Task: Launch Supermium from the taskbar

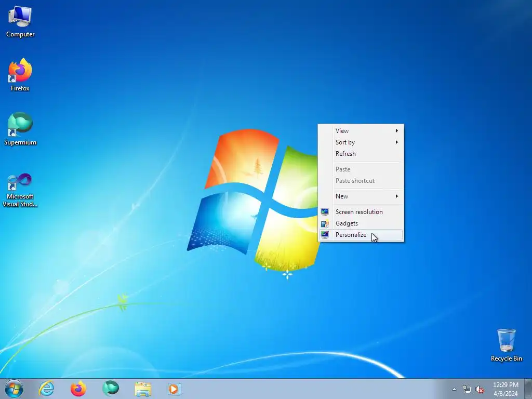Action: tap(111, 389)
